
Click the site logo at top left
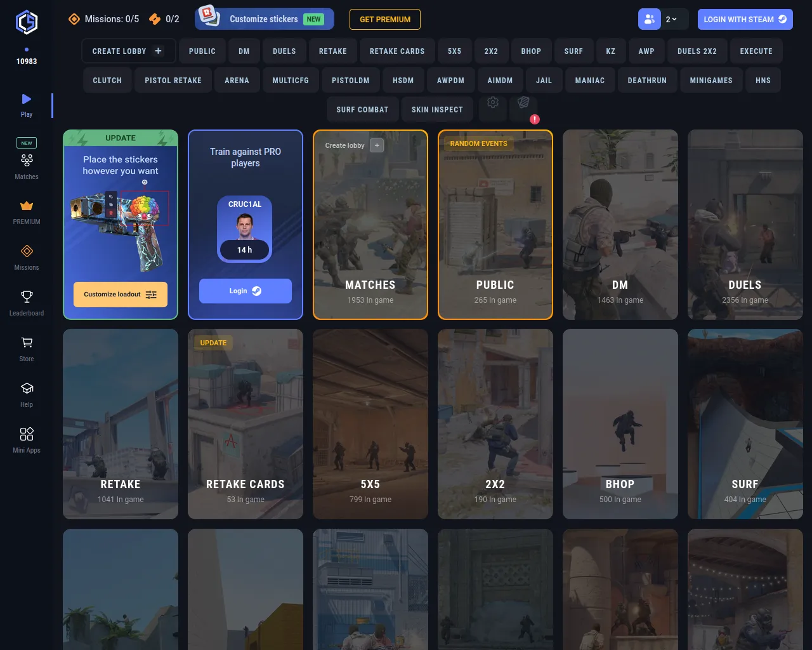pyautogui.click(x=27, y=22)
